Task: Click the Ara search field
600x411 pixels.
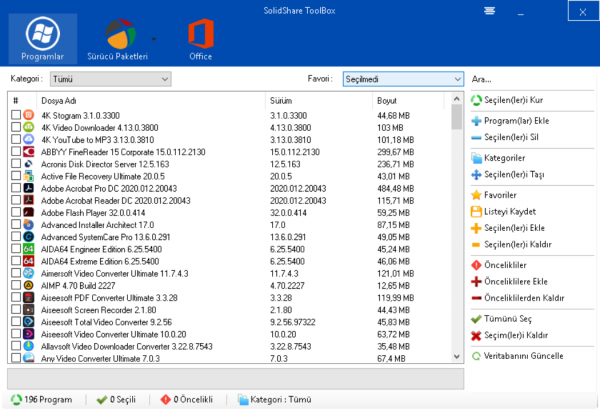Action: click(x=530, y=78)
